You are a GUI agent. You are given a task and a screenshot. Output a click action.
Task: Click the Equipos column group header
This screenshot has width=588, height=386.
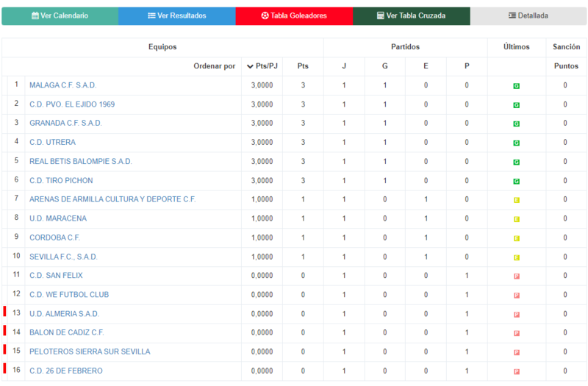click(162, 47)
